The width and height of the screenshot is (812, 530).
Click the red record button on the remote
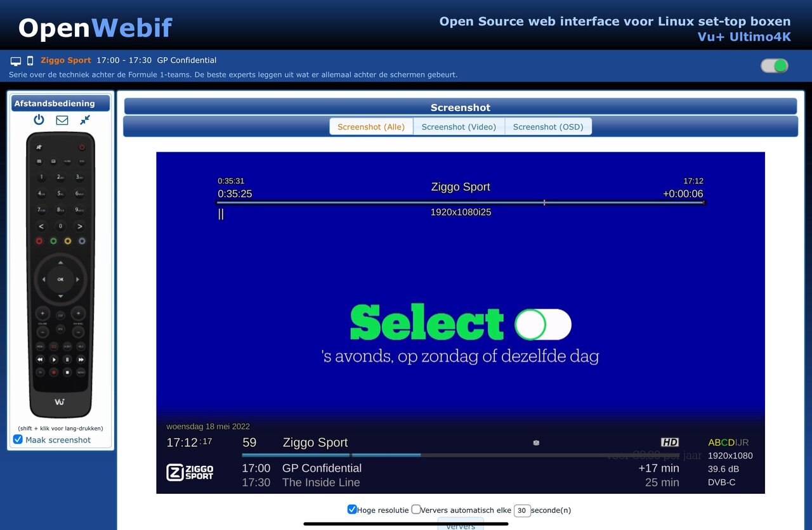(x=54, y=372)
